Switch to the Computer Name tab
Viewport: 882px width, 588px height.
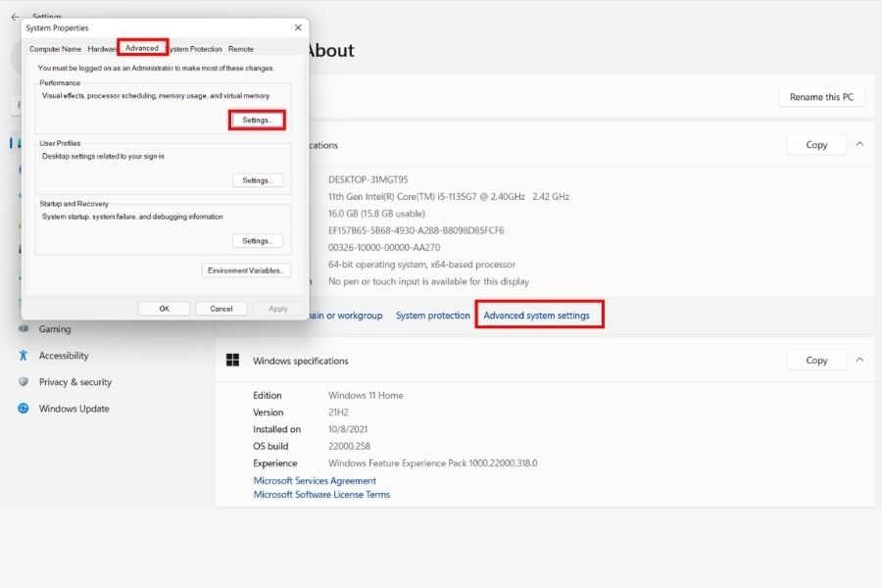[55, 47]
